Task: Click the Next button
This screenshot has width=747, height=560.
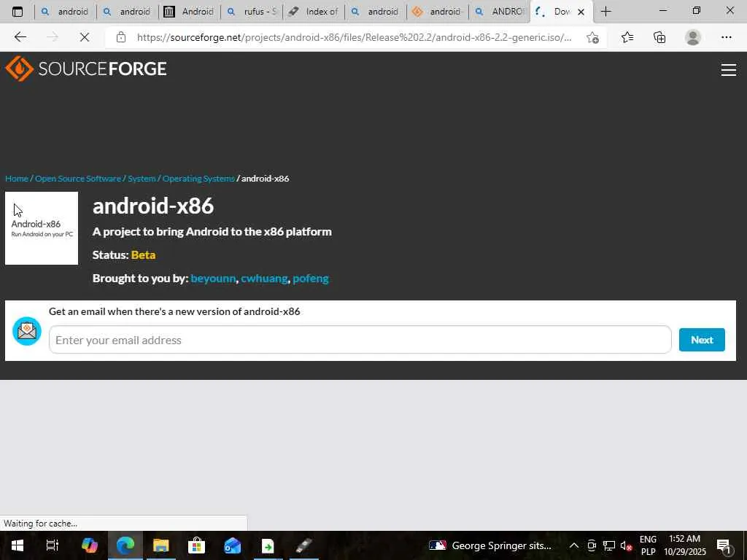Action: [702, 340]
